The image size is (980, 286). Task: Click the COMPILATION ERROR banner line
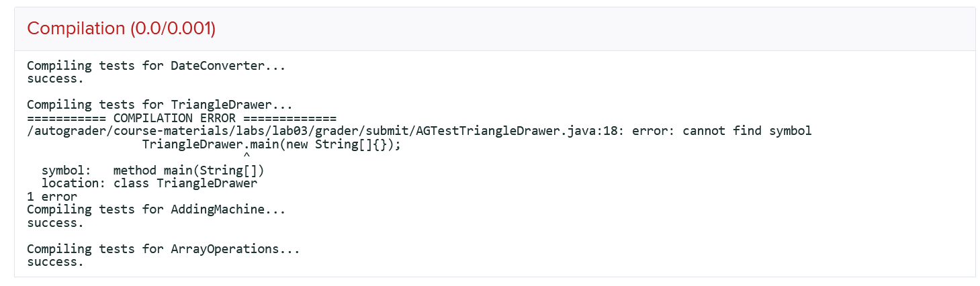click(181, 118)
